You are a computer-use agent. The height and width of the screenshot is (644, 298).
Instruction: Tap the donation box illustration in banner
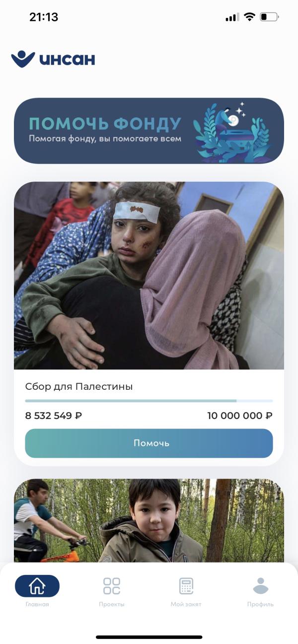(232, 131)
